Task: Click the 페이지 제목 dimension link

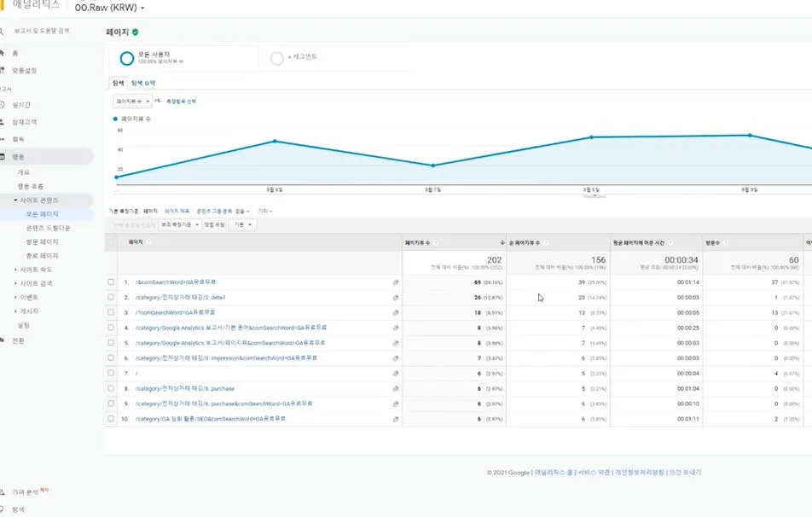Action: point(177,212)
